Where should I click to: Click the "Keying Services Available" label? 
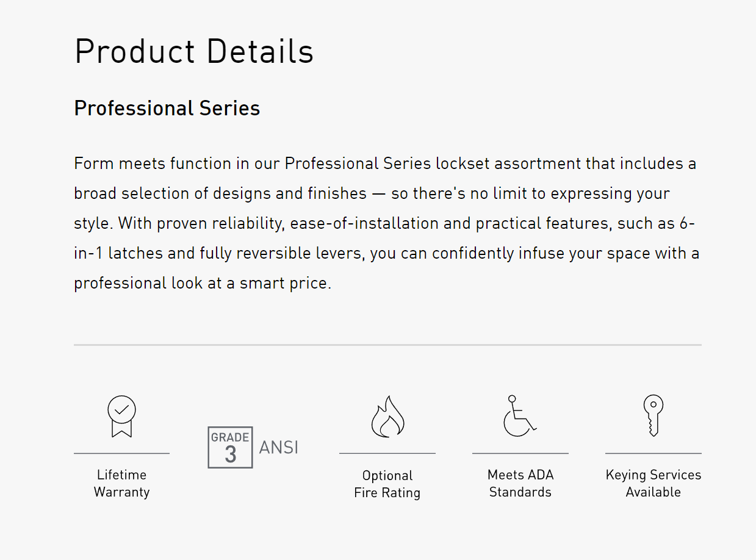653,483
